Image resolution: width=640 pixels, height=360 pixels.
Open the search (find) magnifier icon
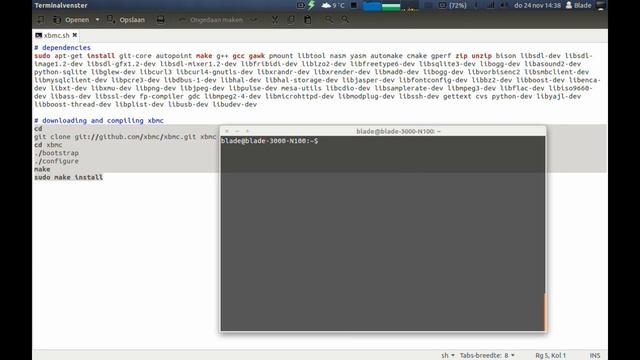[x=329, y=20]
